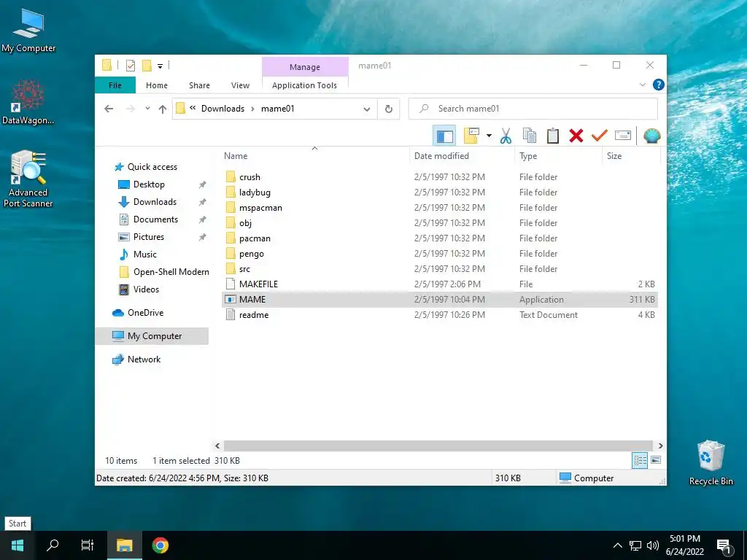Open the recent locations dropdown arrow

(147, 109)
